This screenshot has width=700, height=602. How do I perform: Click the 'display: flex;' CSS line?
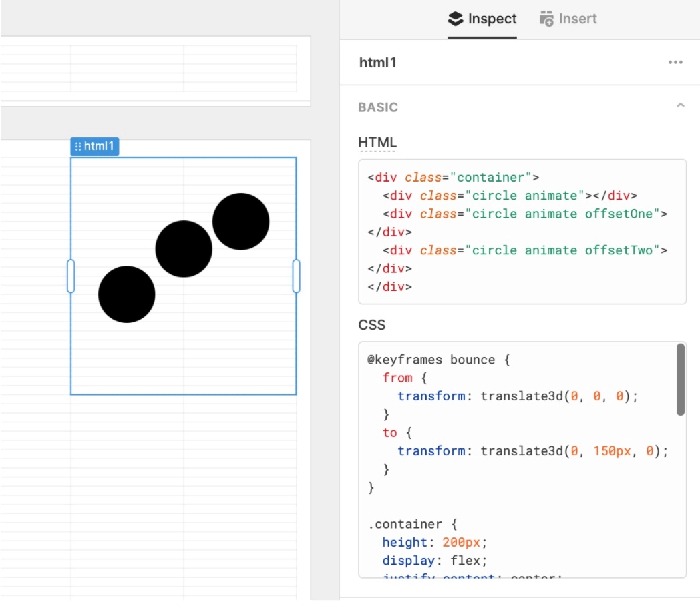point(434,561)
